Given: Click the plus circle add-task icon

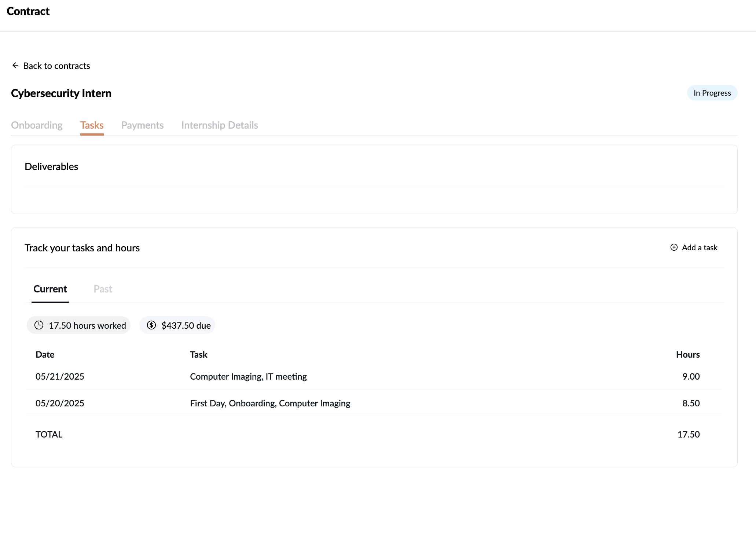Looking at the screenshot, I should (x=674, y=247).
